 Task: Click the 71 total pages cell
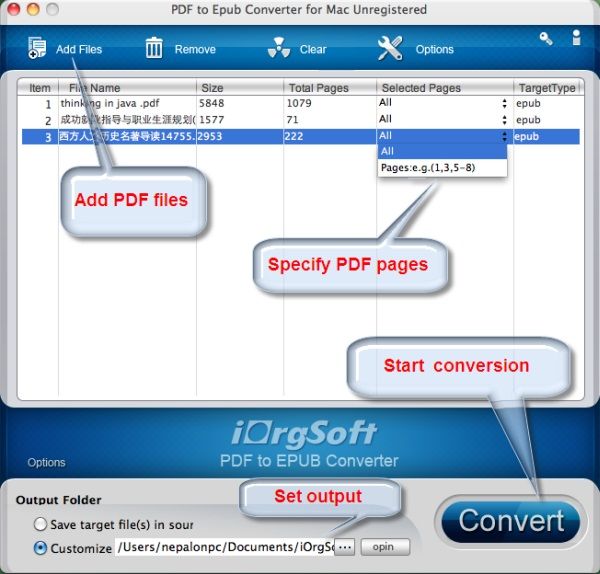(292, 120)
